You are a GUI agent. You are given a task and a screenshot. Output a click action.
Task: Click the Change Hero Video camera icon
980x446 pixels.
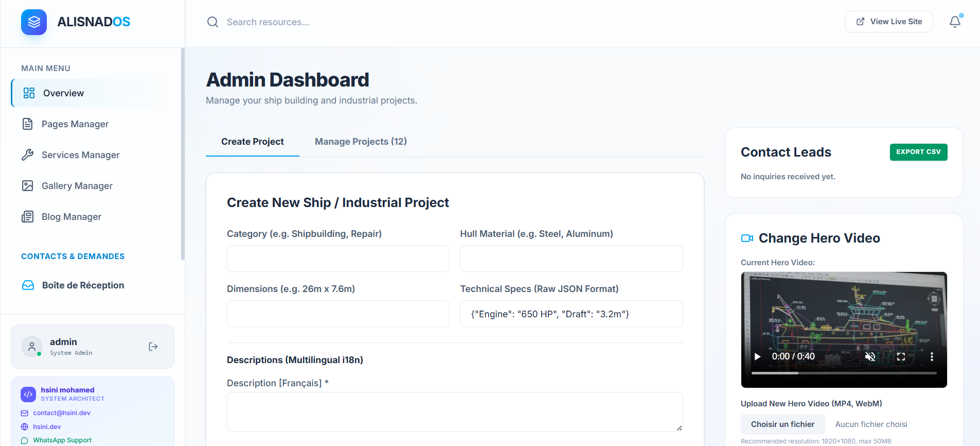(747, 238)
